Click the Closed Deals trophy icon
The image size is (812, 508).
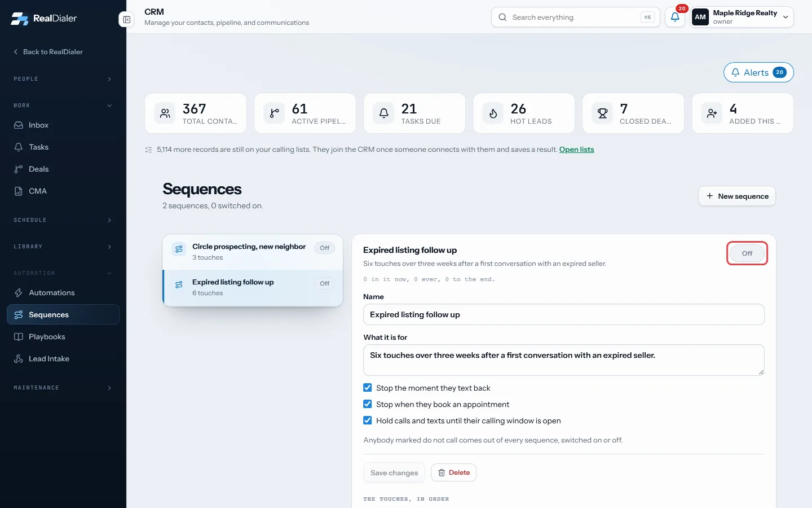pyautogui.click(x=602, y=113)
